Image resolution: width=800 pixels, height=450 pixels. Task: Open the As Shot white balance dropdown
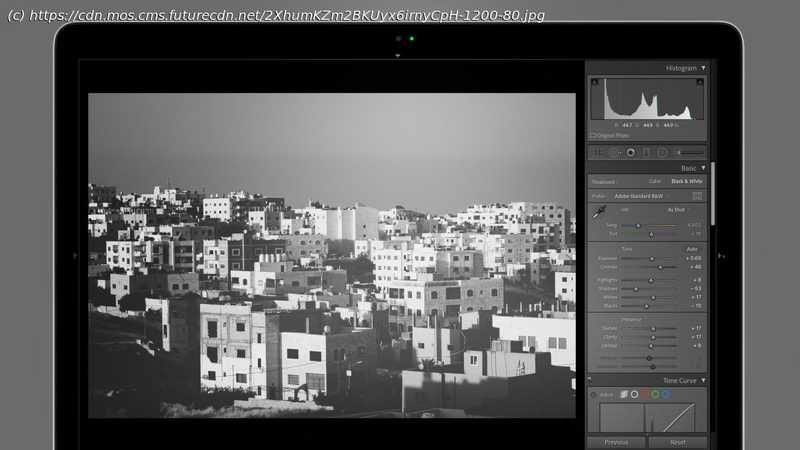676,210
